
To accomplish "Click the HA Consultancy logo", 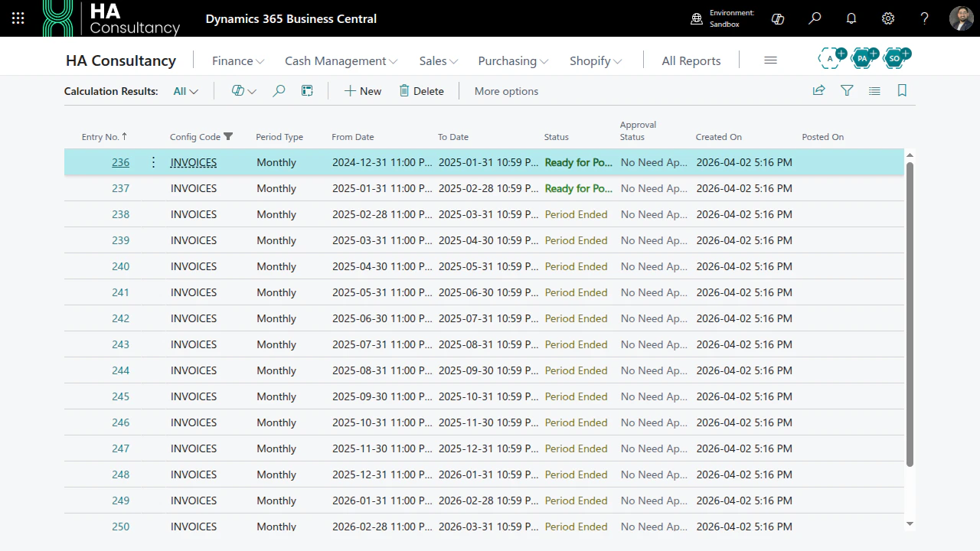I will 112,18.
